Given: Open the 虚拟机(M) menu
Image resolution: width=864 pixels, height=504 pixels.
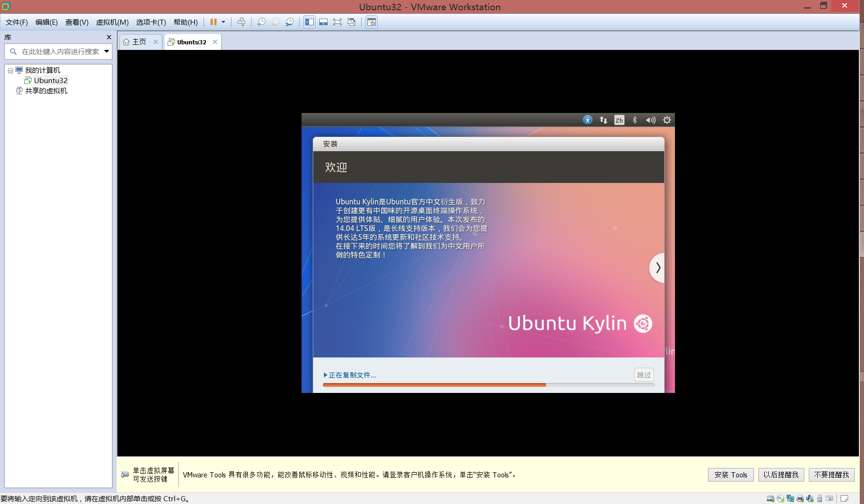Looking at the screenshot, I should (112, 22).
